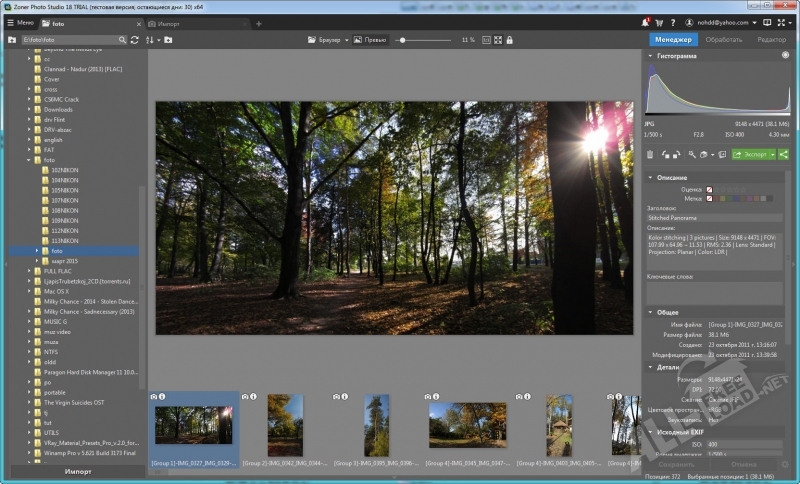Open the Экспорт dropdown arrow

771,155
